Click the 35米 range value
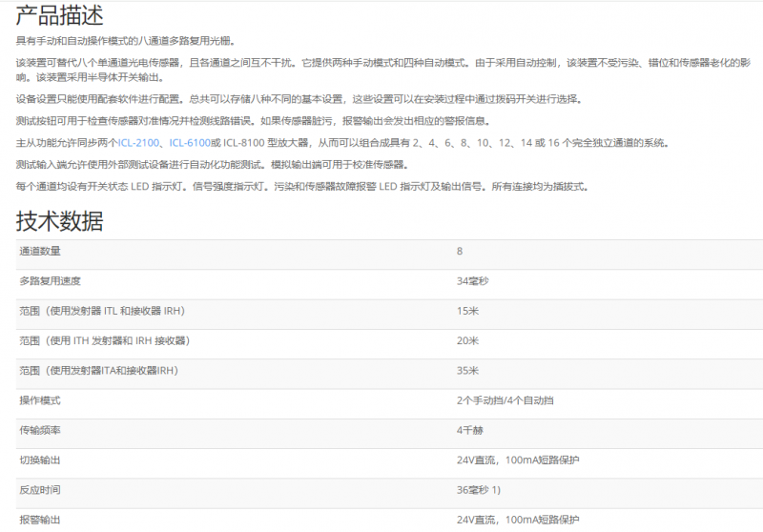763x532 pixels. (x=467, y=370)
